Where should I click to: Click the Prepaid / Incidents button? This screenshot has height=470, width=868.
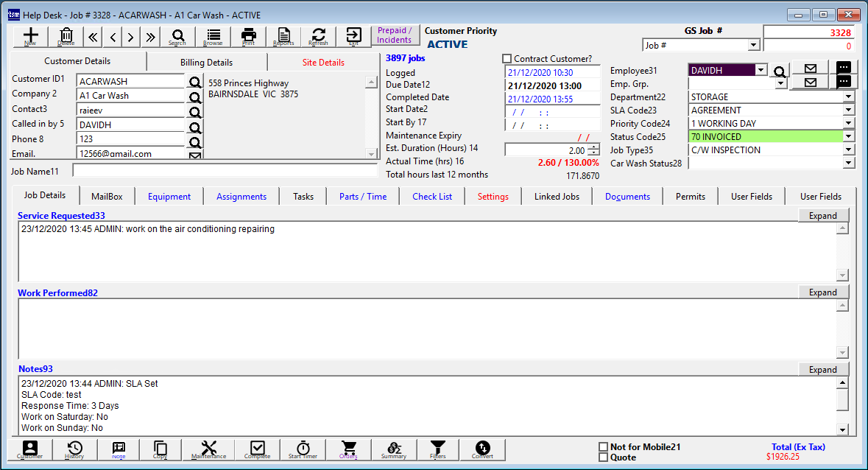click(395, 35)
